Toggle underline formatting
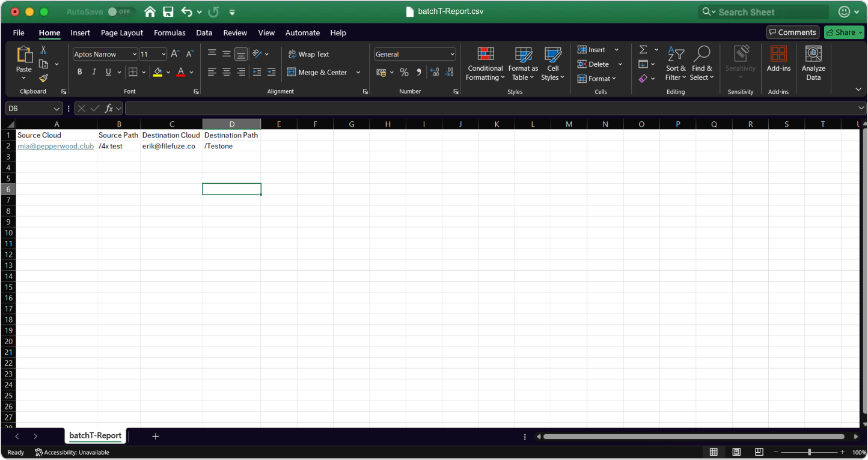868x460 pixels. click(108, 72)
